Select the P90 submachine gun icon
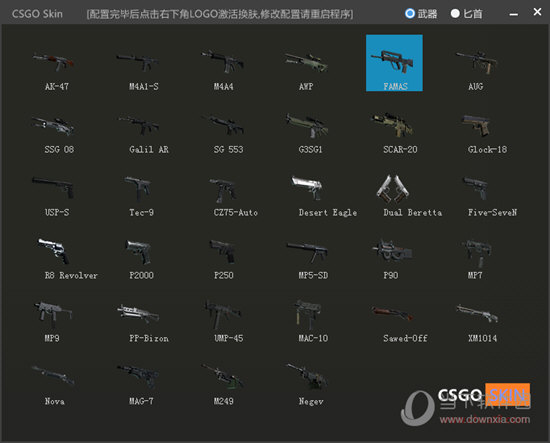Viewport: 550px width, 443px height. point(392,250)
